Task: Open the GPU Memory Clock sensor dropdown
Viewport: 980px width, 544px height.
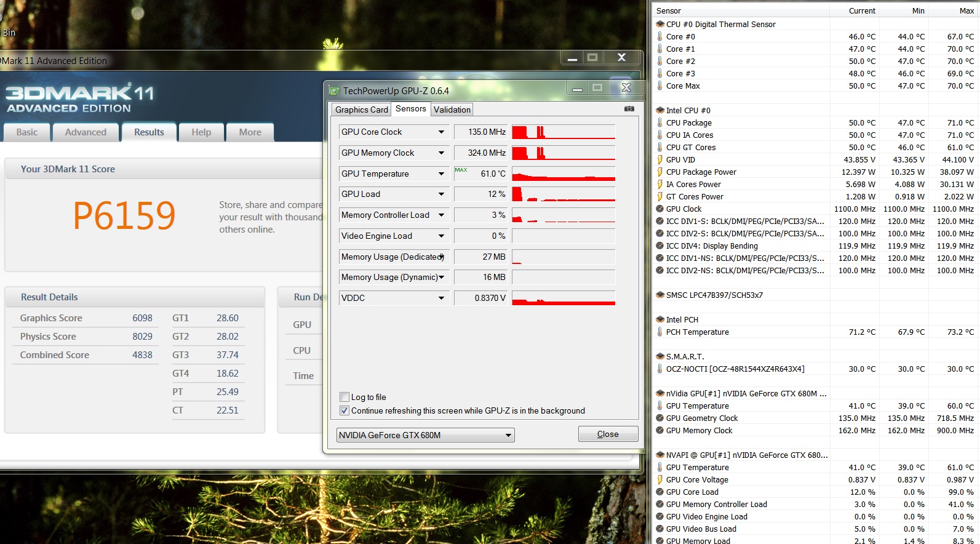Action: 441,153
